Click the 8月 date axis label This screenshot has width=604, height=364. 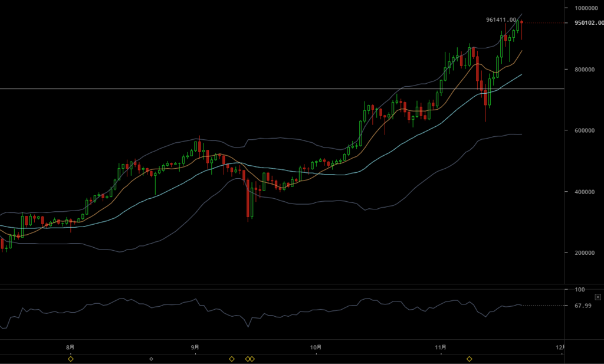click(70, 347)
